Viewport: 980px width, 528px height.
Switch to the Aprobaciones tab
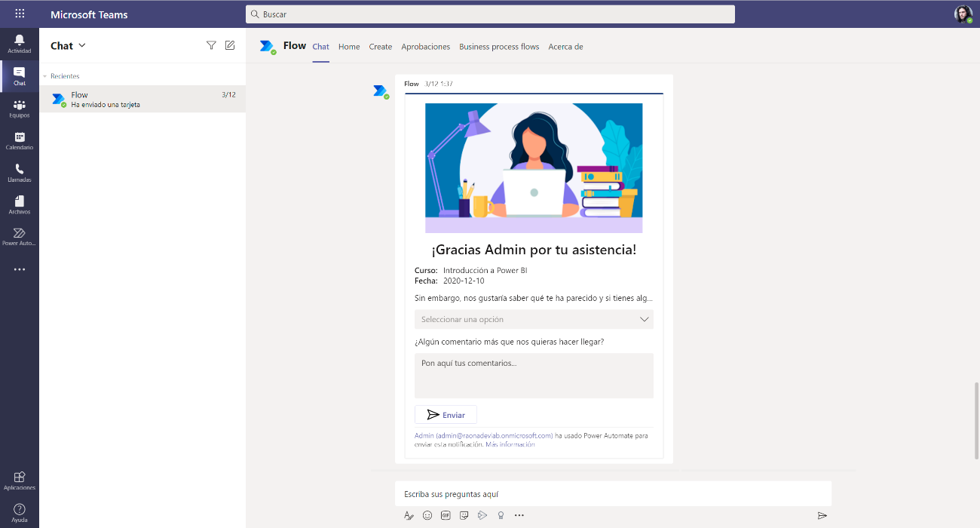pyautogui.click(x=425, y=46)
